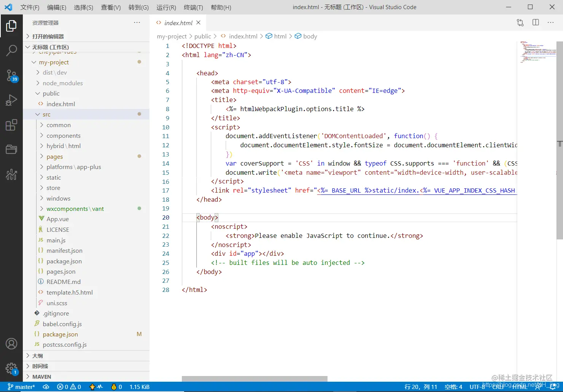
Task: Change indentation setting 空格: 4
Action: (453, 387)
